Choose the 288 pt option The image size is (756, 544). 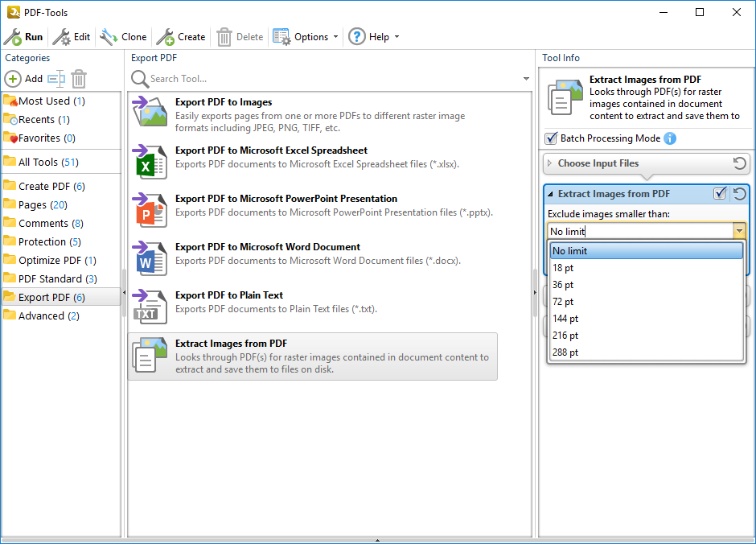click(x=565, y=352)
